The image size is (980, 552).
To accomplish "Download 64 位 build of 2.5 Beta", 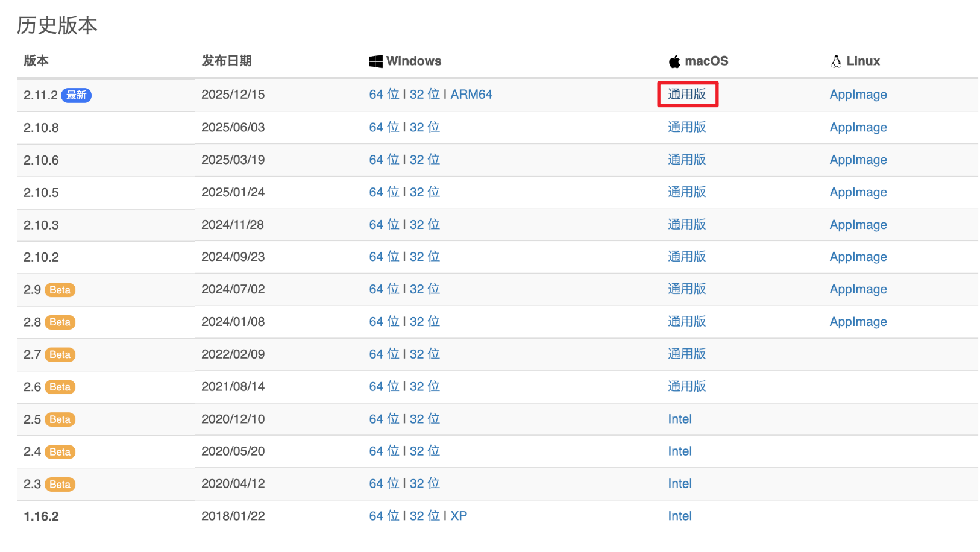I will pyautogui.click(x=385, y=419).
